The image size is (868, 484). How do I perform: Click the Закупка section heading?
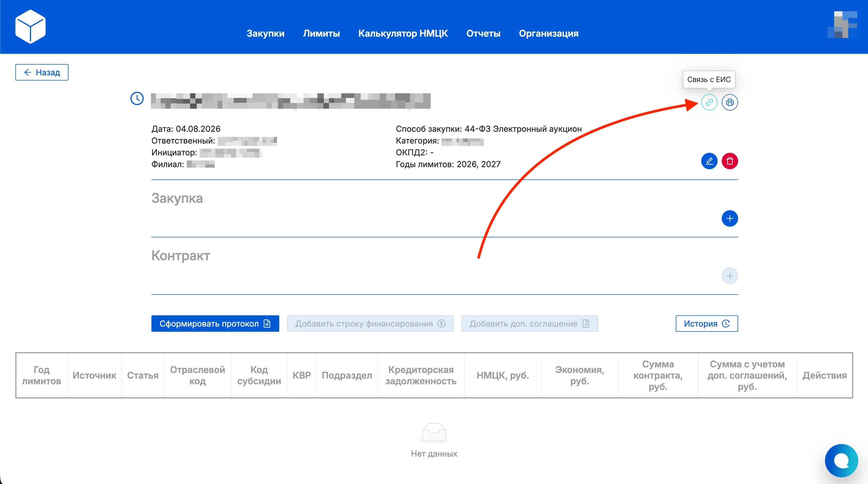(177, 198)
